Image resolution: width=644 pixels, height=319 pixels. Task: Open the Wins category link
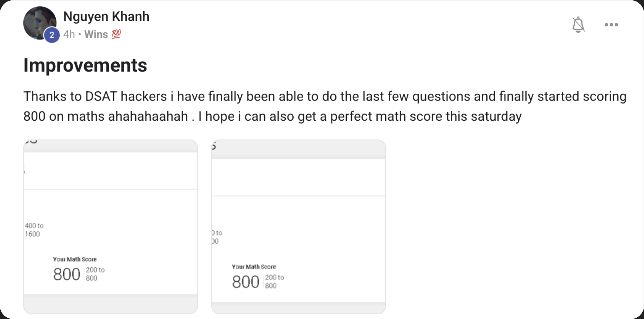(96, 34)
